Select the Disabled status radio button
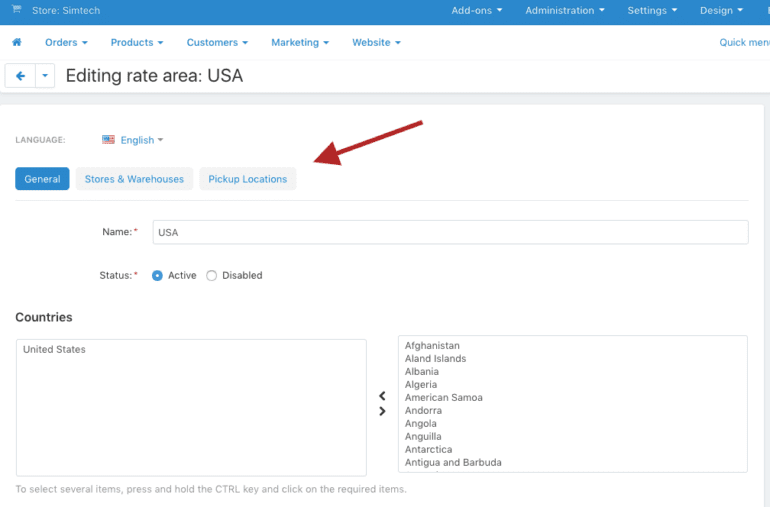The width and height of the screenshot is (770, 507). [211, 276]
